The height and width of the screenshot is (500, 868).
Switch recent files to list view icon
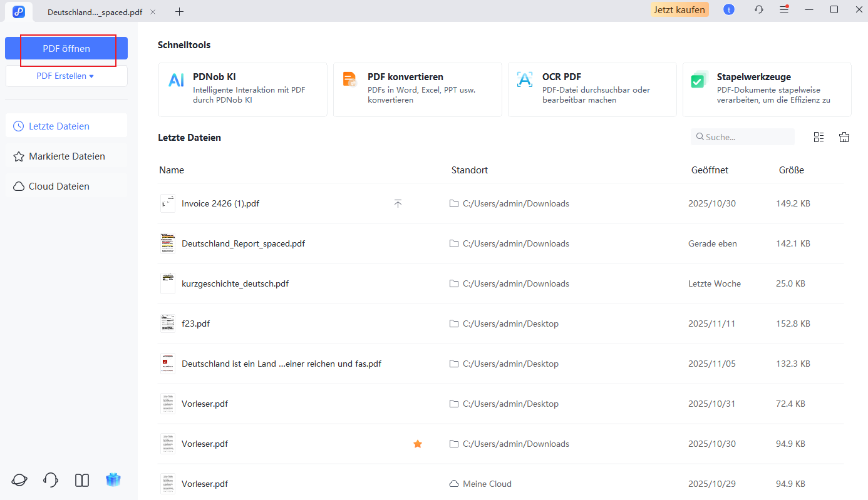pyautogui.click(x=819, y=137)
